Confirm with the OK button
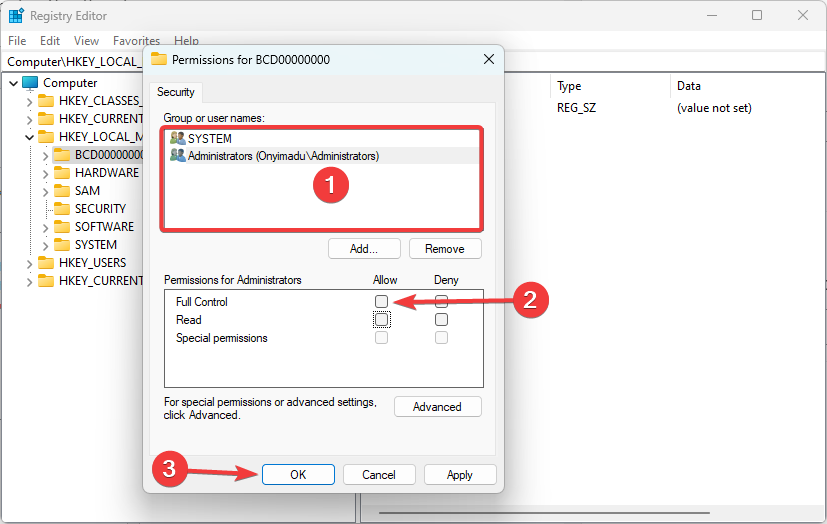 click(x=298, y=474)
